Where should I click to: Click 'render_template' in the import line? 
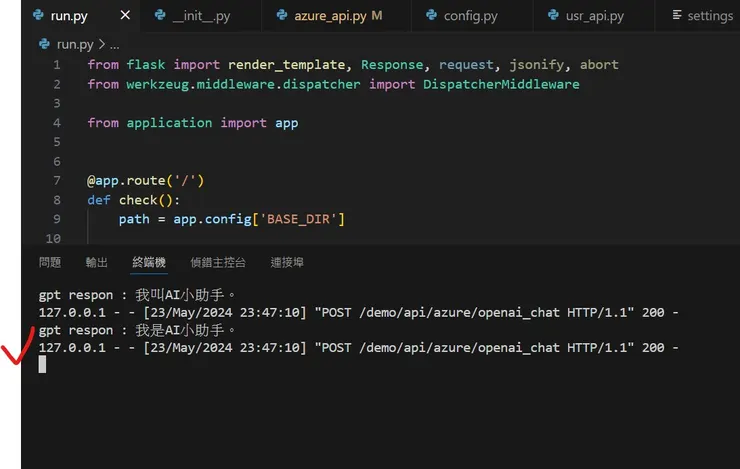click(x=286, y=65)
